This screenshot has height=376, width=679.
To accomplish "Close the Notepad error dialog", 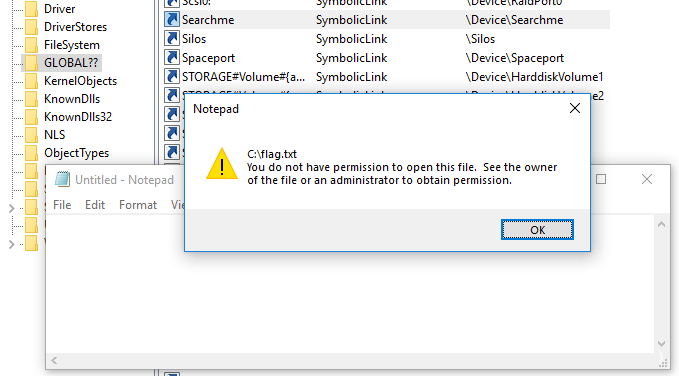I will tap(575, 108).
